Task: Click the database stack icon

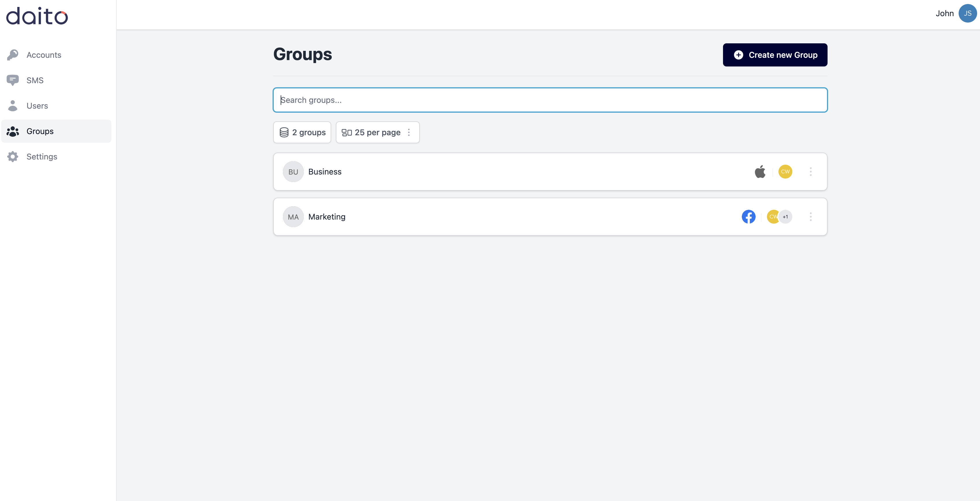Action: coord(284,133)
